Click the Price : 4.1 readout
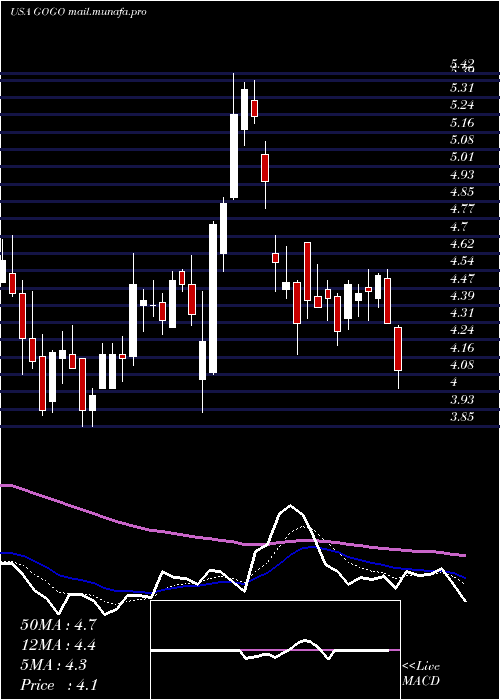The image size is (500, 700). click(x=59, y=685)
